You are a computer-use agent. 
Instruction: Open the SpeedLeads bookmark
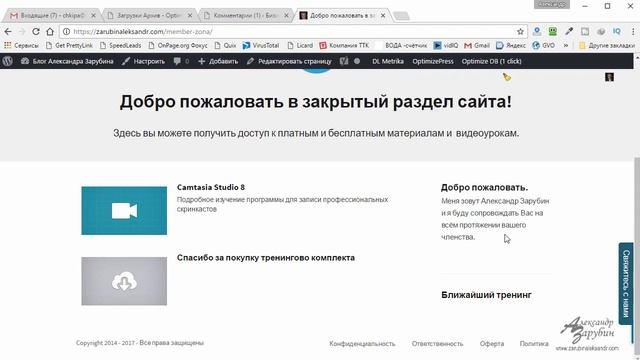pos(120,45)
